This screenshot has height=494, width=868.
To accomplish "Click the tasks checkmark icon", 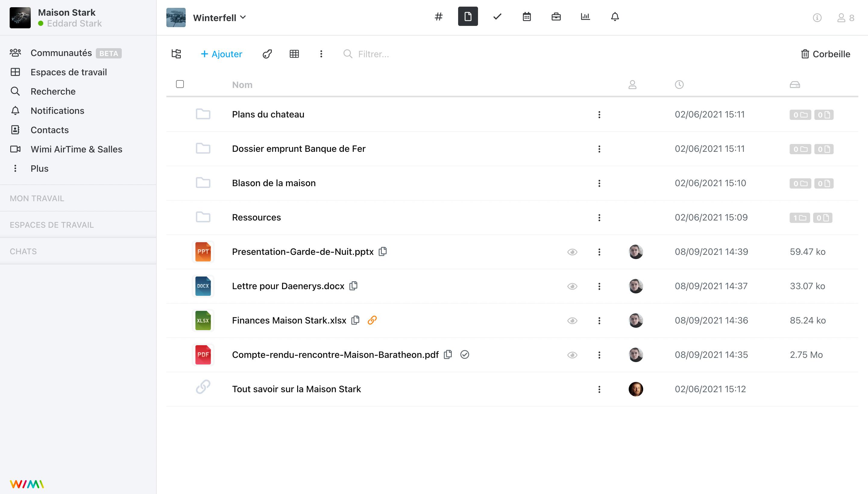I will 497,16.
